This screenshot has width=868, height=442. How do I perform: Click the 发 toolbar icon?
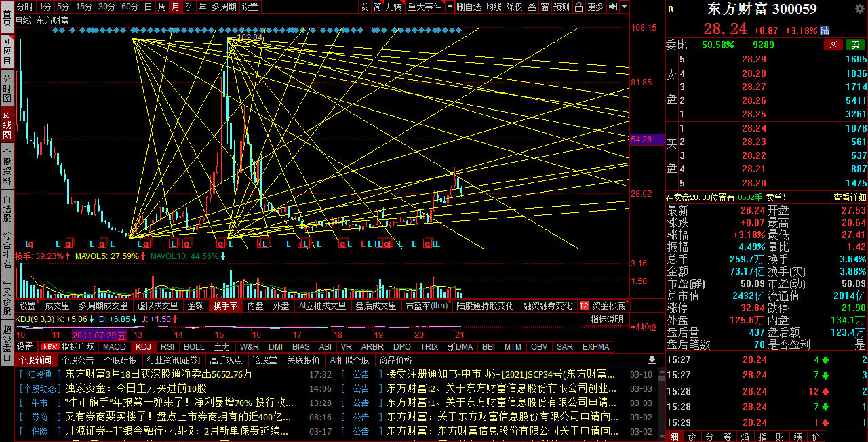tap(364, 7)
